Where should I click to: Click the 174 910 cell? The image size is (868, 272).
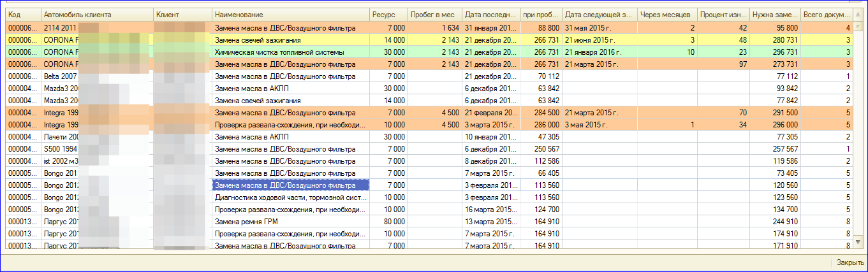[x=775, y=234]
